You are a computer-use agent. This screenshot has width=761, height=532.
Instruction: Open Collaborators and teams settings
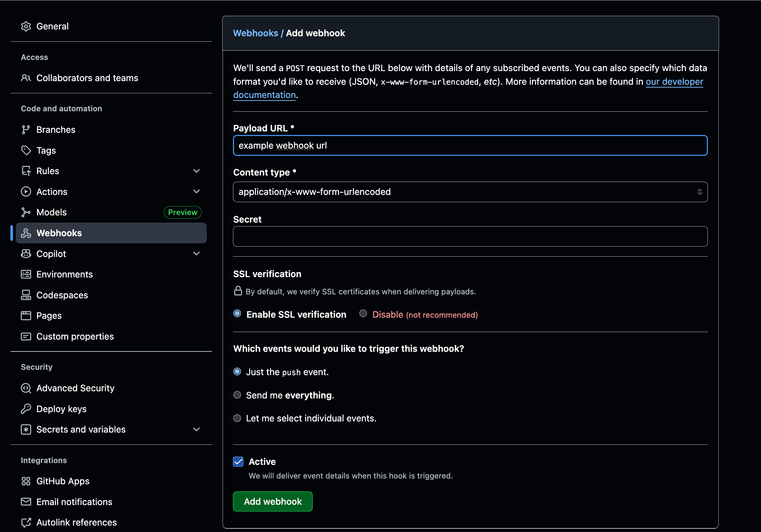[87, 78]
